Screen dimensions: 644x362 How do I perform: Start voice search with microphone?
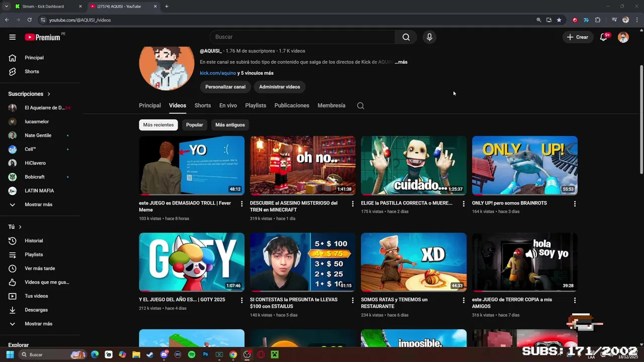click(429, 37)
